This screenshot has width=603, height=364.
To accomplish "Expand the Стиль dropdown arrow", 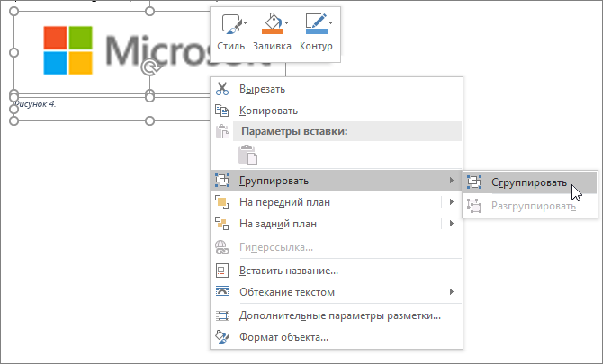I will pos(246,23).
